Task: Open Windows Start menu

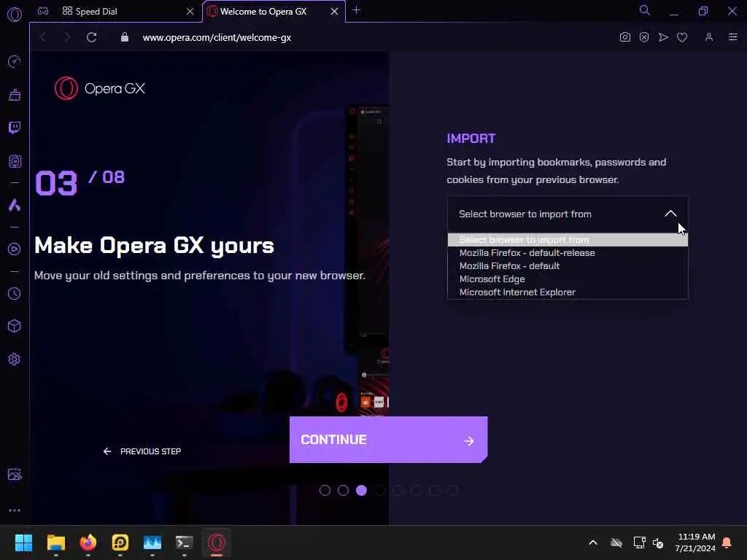Action: click(x=23, y=542)
